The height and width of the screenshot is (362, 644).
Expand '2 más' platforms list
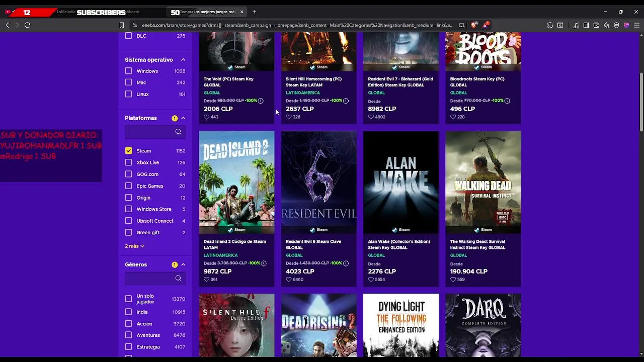click(x=134, y=246)
